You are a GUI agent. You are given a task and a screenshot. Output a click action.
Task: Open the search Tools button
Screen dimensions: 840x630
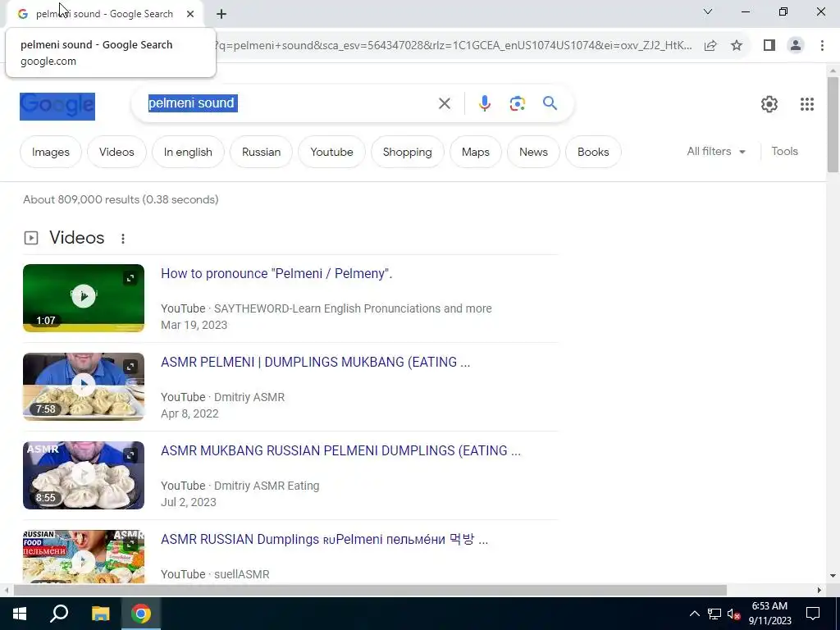(784, 152)
